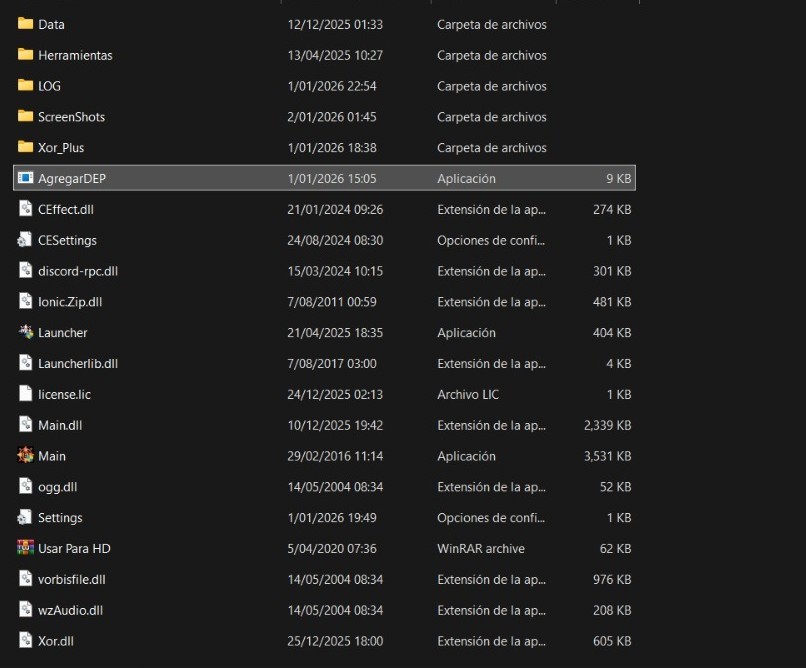Viewport: 806px width, 668px height.
Task: Select the Ionic.Zip.dll file entry
Action: click(70, 302)
